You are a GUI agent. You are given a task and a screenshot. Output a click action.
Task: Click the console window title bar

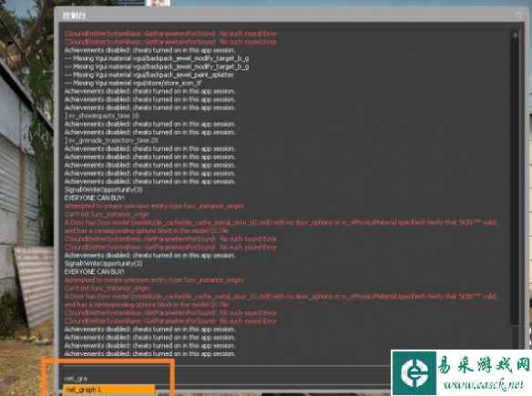pos(289,15)
